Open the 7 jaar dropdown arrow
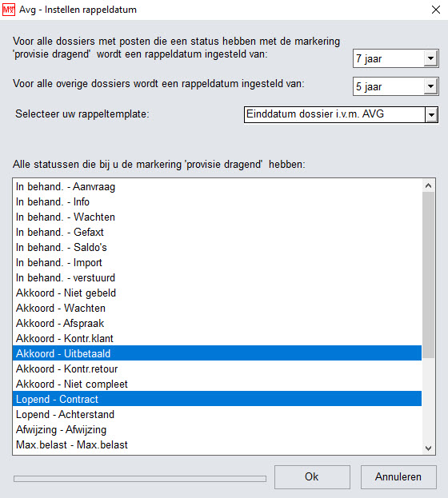Image resolution: width=448 pixels, height=498 pixels. point(431,58)
